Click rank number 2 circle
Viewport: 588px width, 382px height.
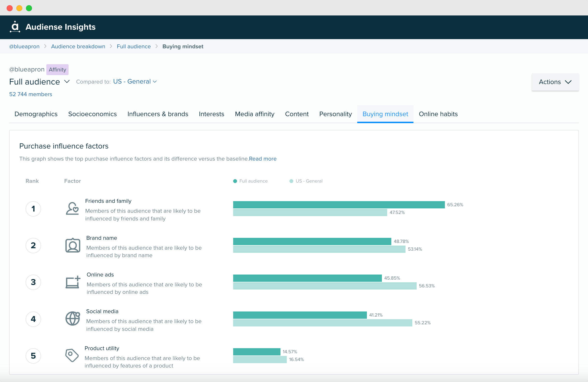click(33, 245)
